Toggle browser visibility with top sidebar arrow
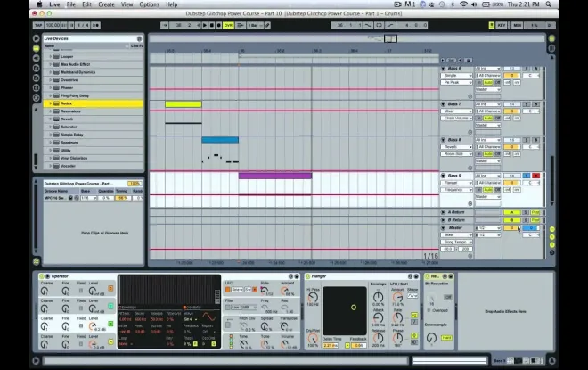Viewport: 588px width, 370px height. coord(36,38)
